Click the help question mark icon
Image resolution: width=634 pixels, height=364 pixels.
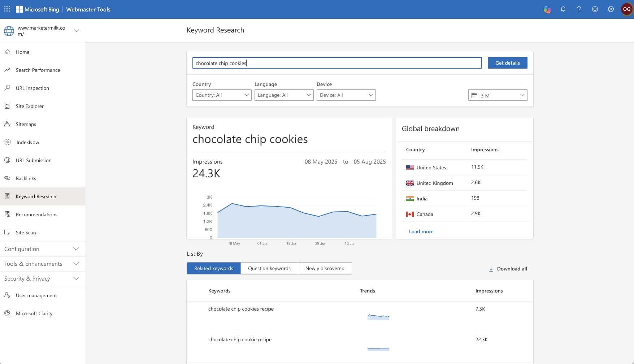pos(579,9)
